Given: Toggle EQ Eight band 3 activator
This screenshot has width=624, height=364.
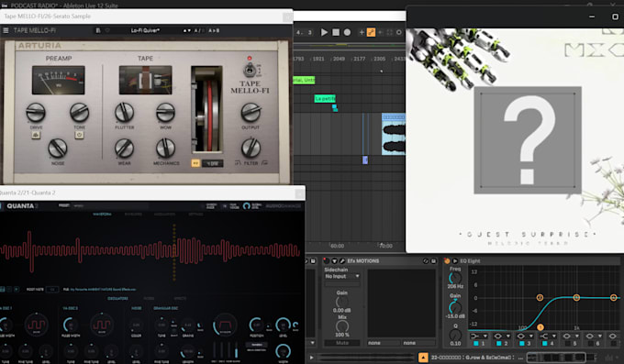Looking at the screenshot, I should tap(522, 343).
